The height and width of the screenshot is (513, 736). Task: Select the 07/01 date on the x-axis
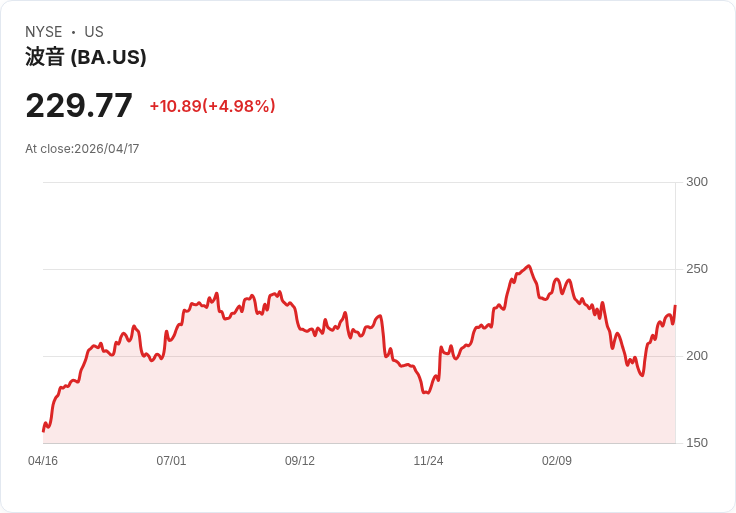click(171, 461)
